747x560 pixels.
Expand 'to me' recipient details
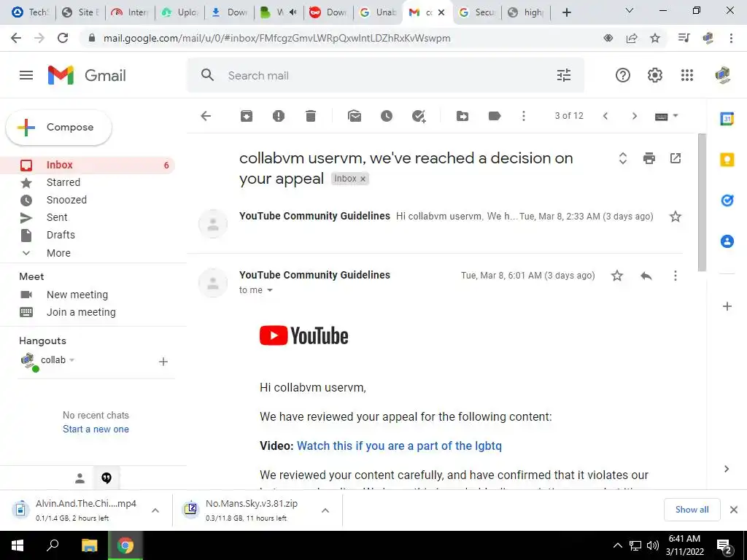coord(270,290)
